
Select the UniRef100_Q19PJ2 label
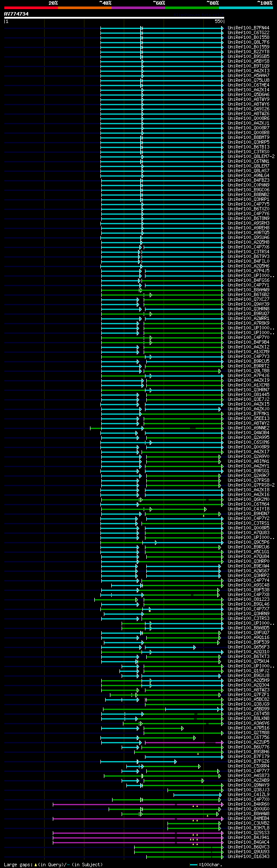248,671
